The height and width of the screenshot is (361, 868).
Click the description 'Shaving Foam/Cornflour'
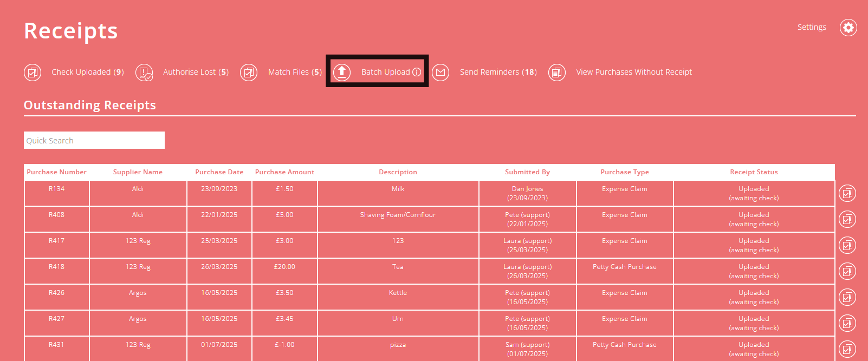tap(398, 215)
